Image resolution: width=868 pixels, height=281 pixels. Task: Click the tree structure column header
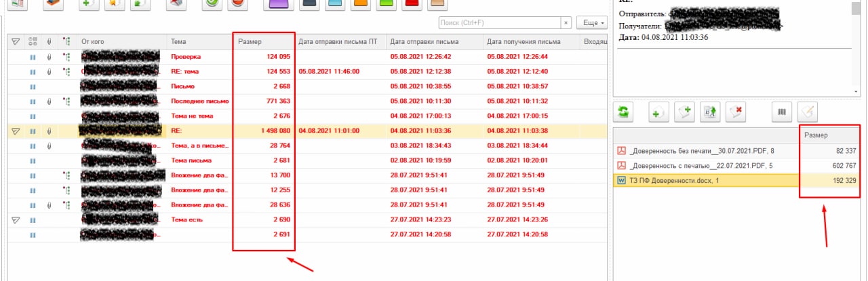click(66, 42)
